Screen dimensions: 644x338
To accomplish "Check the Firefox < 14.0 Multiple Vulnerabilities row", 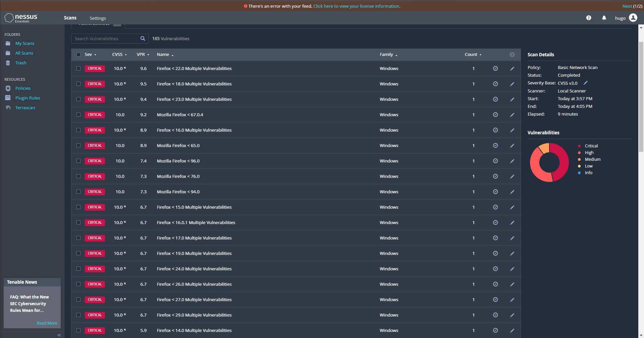I will click(78, 330).
